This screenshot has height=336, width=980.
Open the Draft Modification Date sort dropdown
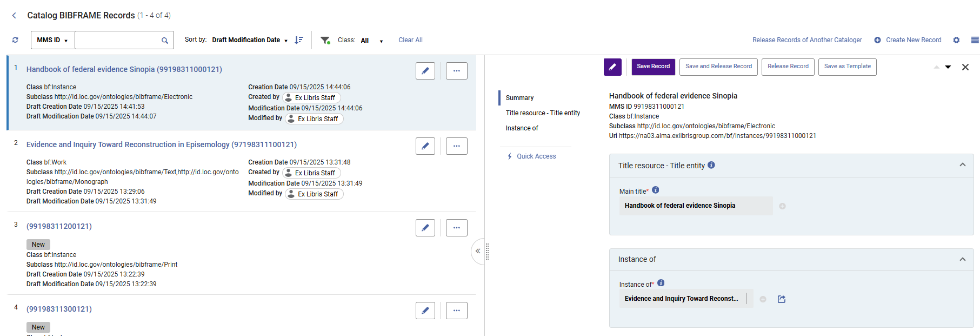pyautogui.click(x=250, y=40)
